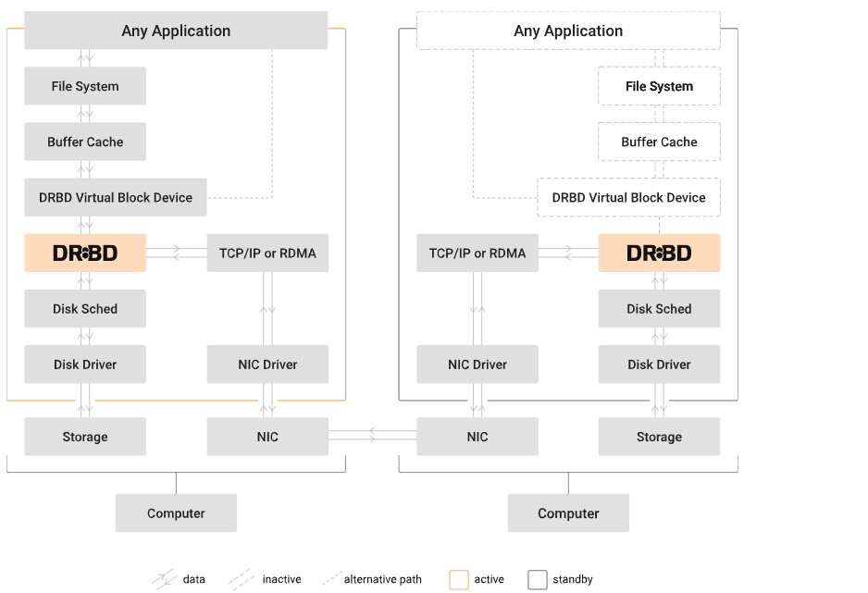Click TCP/IP or RDMA box in the standby node

(477, 253)
